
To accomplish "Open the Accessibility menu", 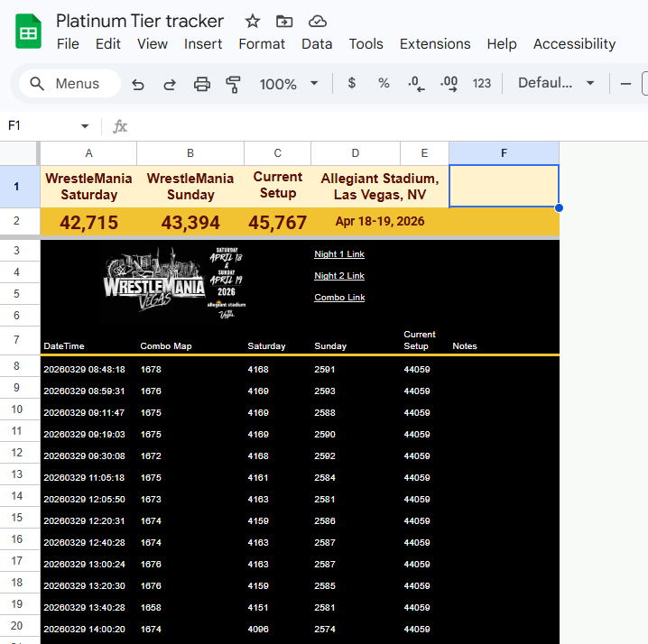I will tap(574, 44).
